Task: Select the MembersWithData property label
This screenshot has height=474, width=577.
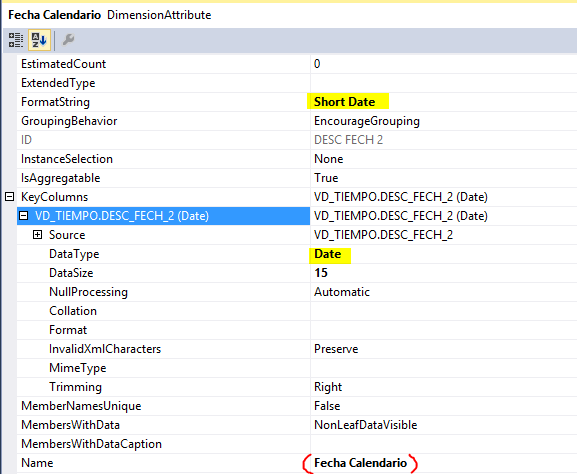Action: 70,425
